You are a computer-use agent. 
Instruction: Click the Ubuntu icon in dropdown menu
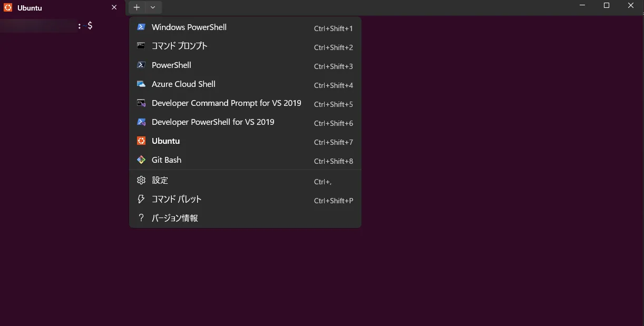click(x=141, y=141)
